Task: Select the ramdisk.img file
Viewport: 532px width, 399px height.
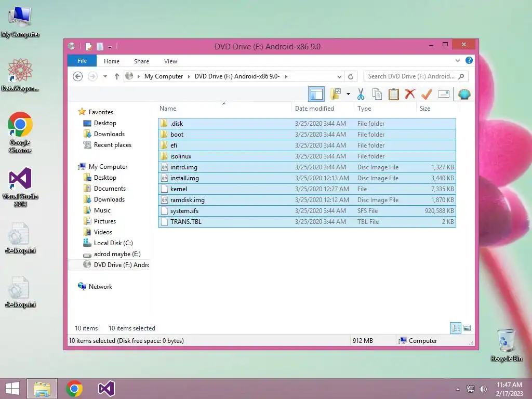Action: pyautogui.click(x=307, y=200)
